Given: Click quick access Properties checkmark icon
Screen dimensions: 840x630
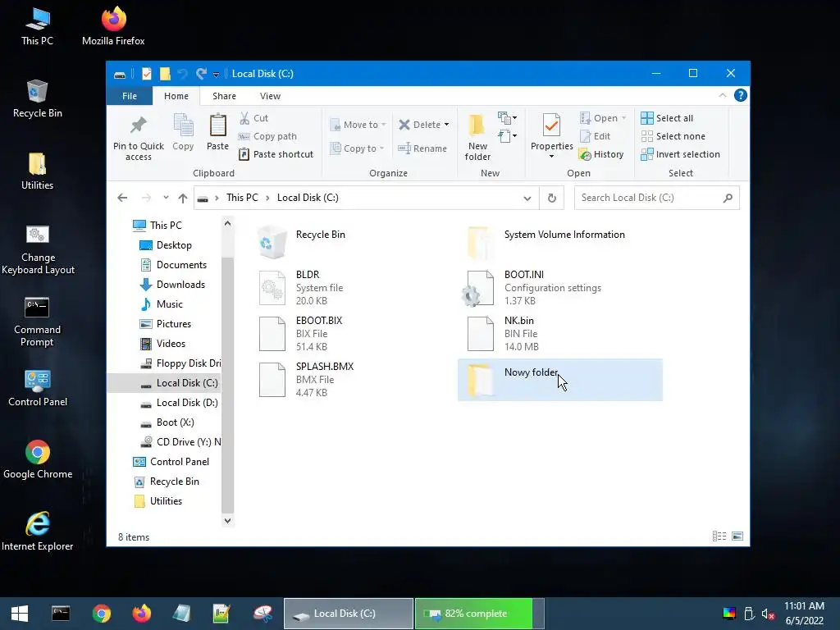Looking at the screenshot, I should point(146,74).
